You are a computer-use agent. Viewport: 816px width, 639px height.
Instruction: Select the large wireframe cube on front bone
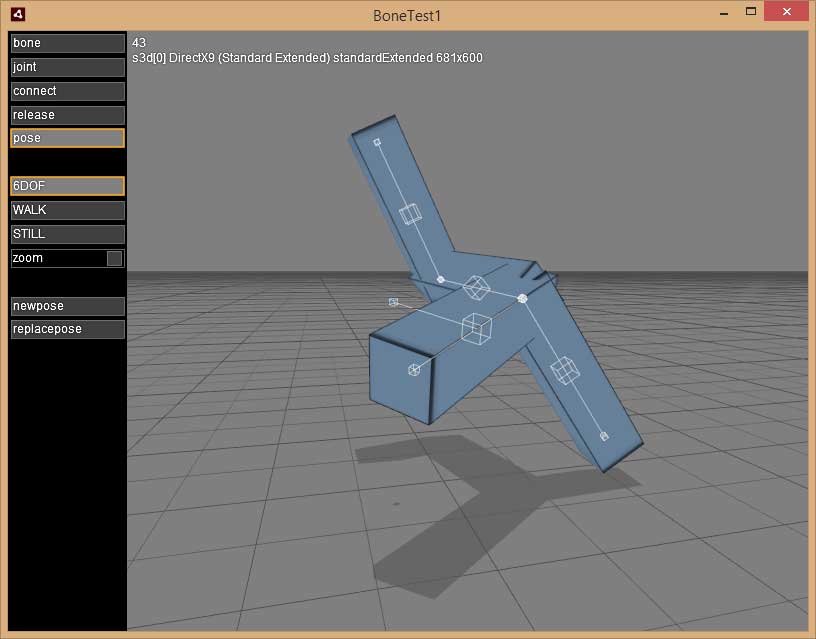475,327
